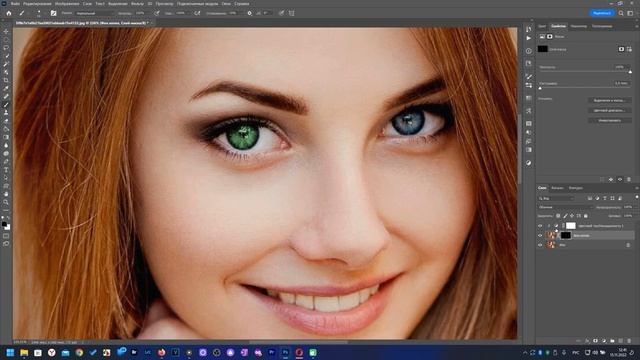Delete layer using Layers trash icon

coord(629,341)
